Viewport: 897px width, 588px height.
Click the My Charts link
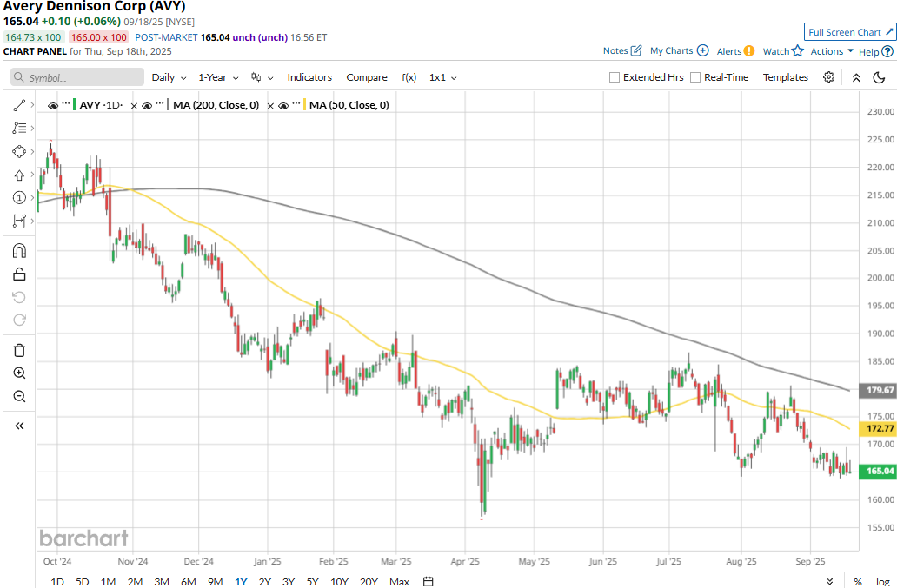point(671,51)
